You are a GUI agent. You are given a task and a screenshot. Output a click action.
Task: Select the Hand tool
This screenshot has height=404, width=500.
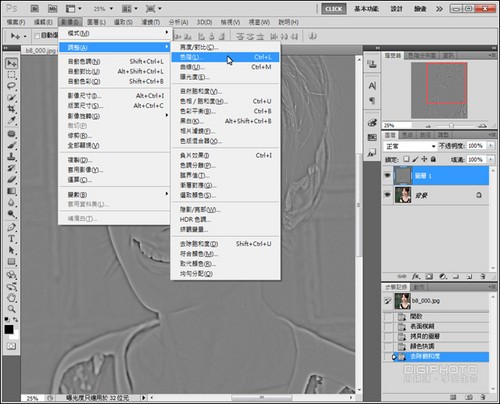[x=12, y=298]
